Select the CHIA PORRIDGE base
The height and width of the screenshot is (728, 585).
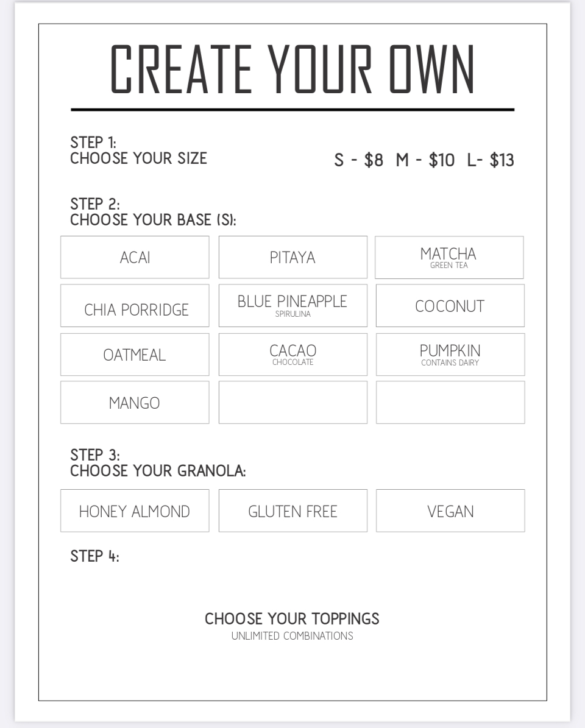[x=135, y=306]
